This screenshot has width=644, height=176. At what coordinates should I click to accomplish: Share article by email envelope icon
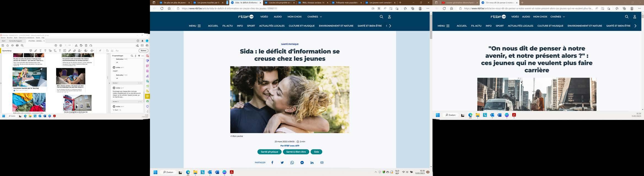click(322, 163)
